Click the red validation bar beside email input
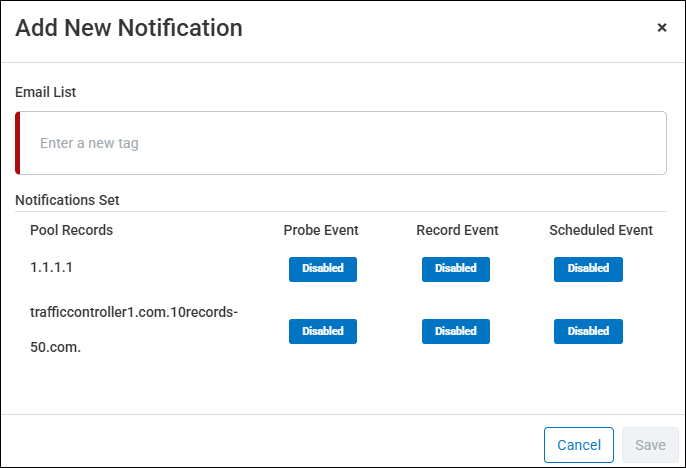Screen dimensions: 686x468 18,143
